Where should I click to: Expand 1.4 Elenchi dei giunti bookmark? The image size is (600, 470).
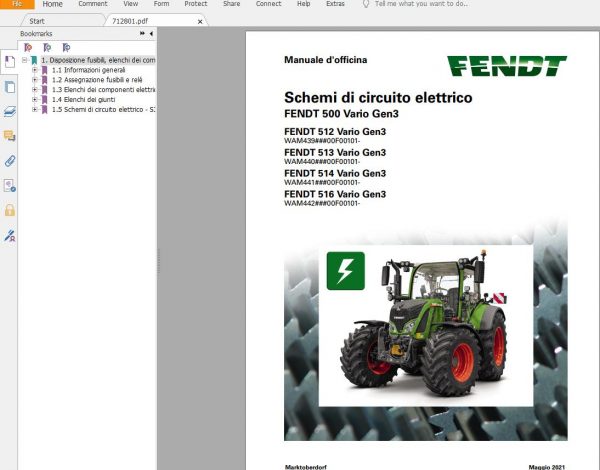click(35, 100)
